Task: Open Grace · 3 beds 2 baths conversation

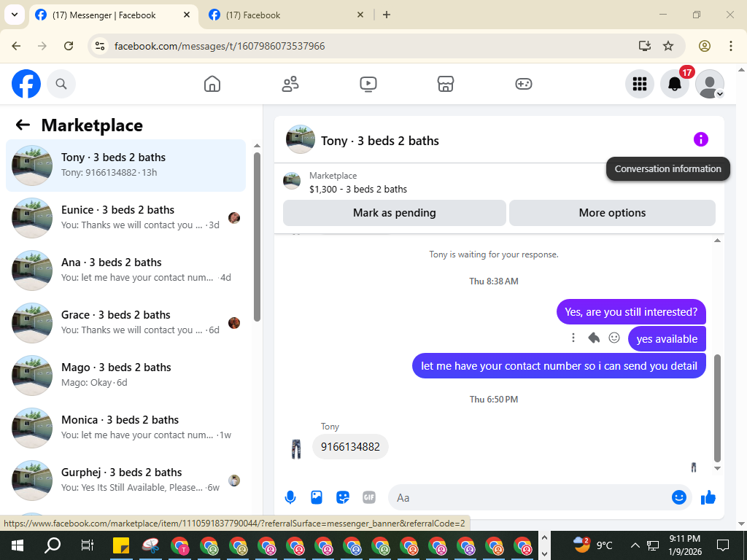Action: tap(125, 322)
